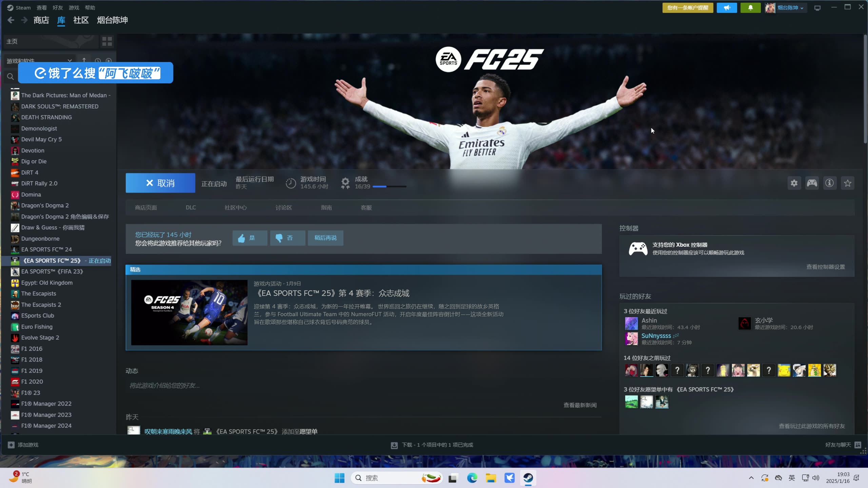This screenshot has width=868, height=488.
Task: Expand the 游戏和软件 filter dropdown
Action: click(x=70, y=60)
